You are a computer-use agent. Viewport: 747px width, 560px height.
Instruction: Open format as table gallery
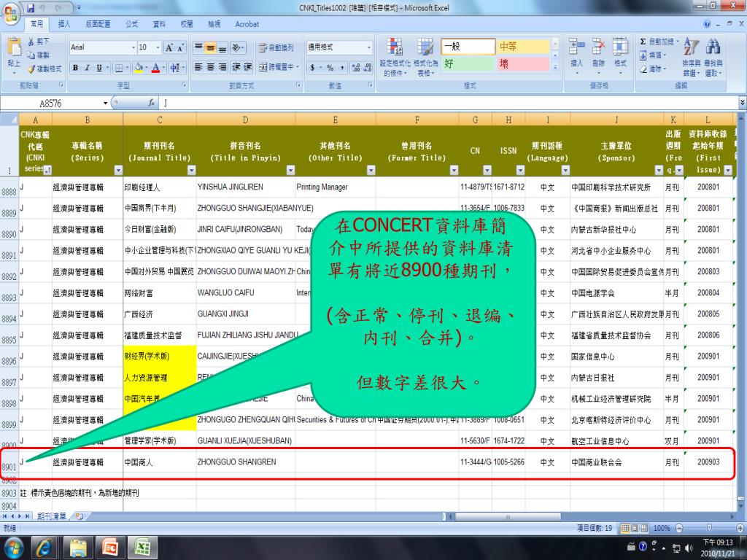tap(425, 57)
